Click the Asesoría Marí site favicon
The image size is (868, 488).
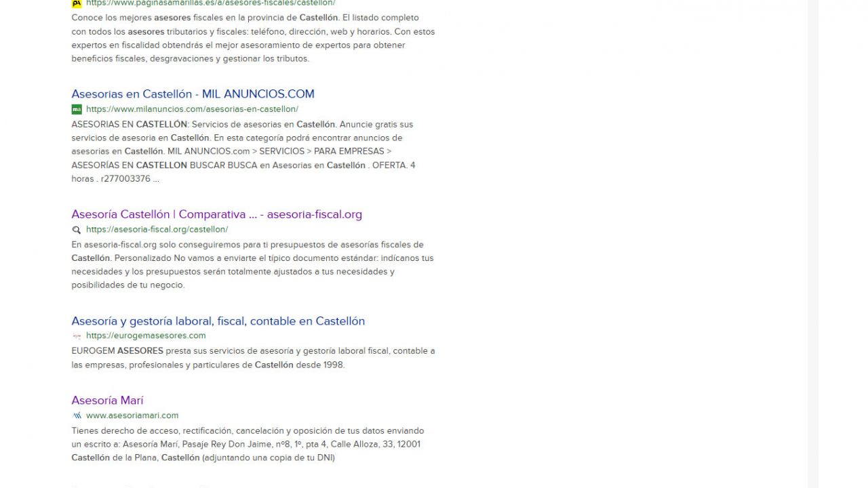[x=77, y=415]
